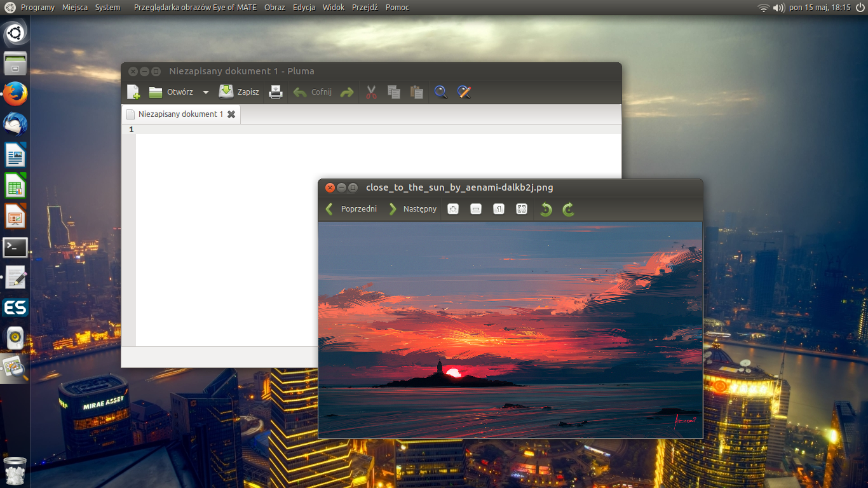Screen dimensions: 868x488
Task: Zoom out on the image viewer
Action: tap(476, 209)
